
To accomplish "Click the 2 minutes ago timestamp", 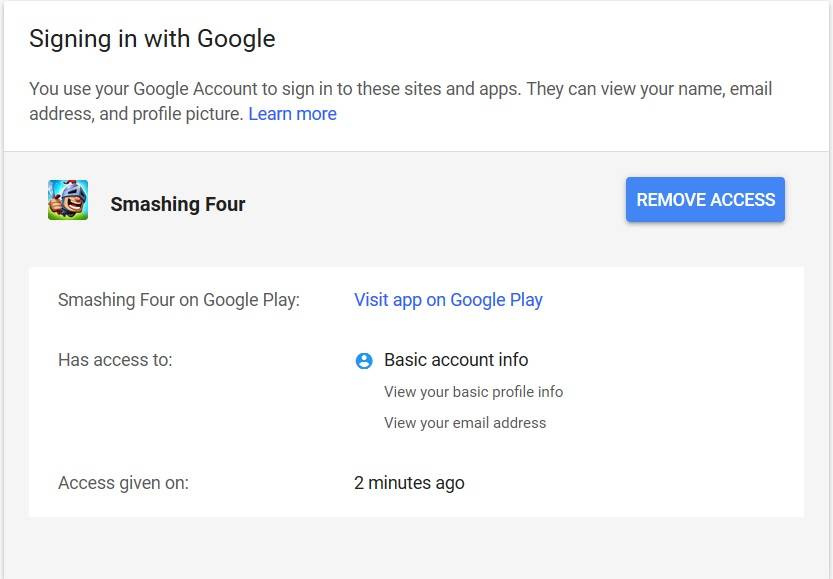I will tap(409, 483).
